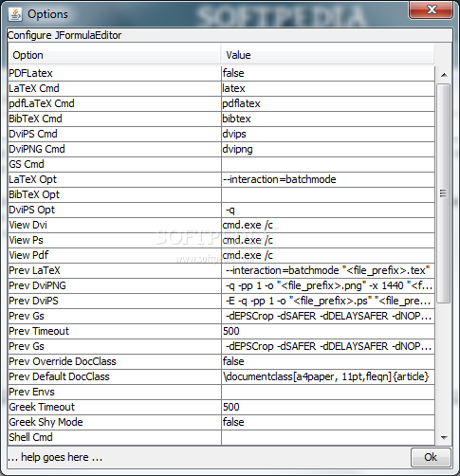Click the 'View Dvi' option label
460x476 pixels.
click(x=28, y=225)
